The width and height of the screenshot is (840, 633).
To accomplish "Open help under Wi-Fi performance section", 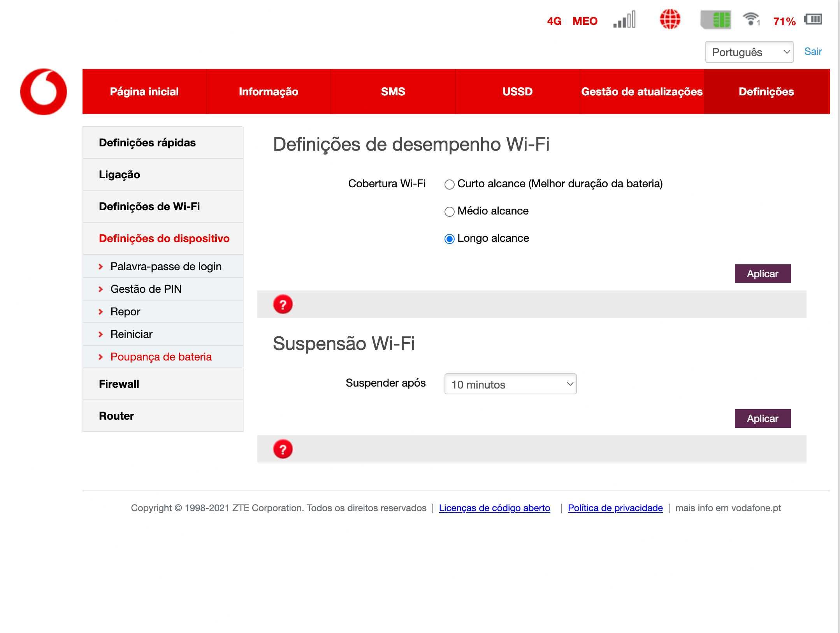I will point(283,304).
